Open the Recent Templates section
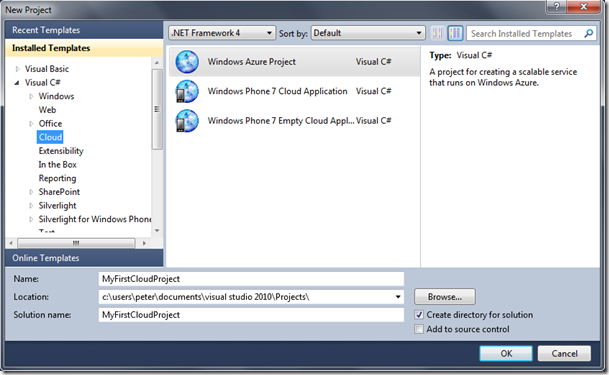 84,30
